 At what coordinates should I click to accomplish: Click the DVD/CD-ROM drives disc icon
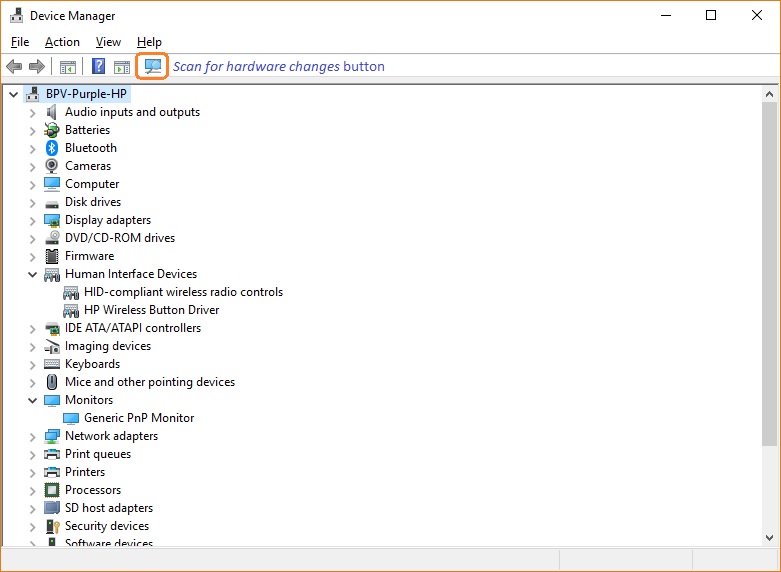(52, 238)
